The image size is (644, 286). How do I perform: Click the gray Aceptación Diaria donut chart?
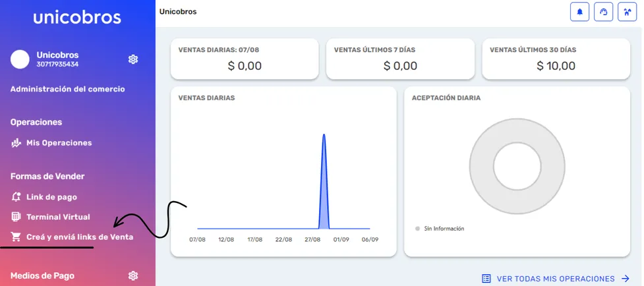click(x=517, y=166)
